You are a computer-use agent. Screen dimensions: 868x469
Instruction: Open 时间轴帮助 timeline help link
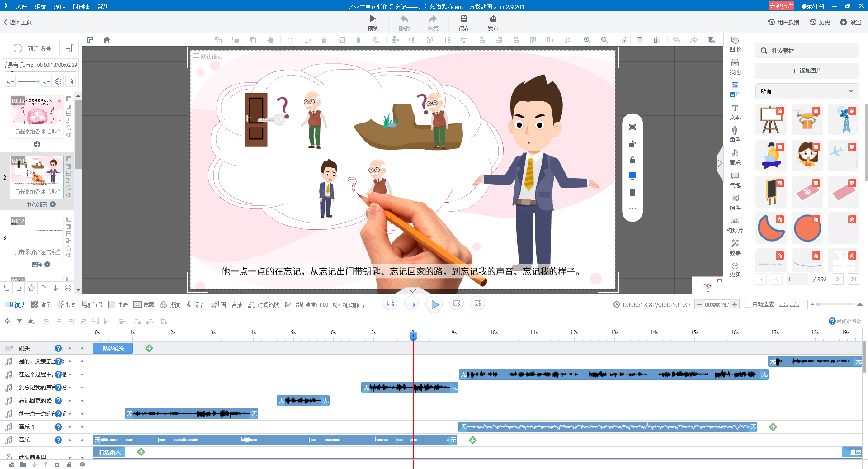click(845, 321)
